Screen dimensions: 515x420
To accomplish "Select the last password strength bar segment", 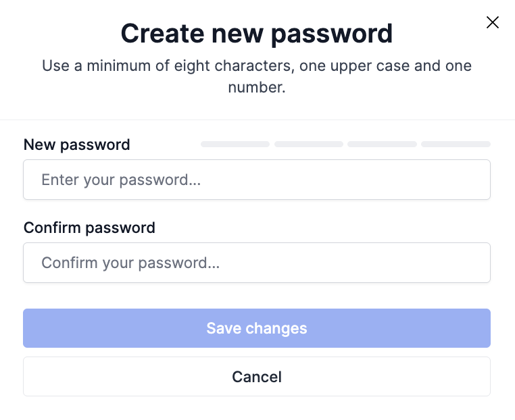I will 456,145.
